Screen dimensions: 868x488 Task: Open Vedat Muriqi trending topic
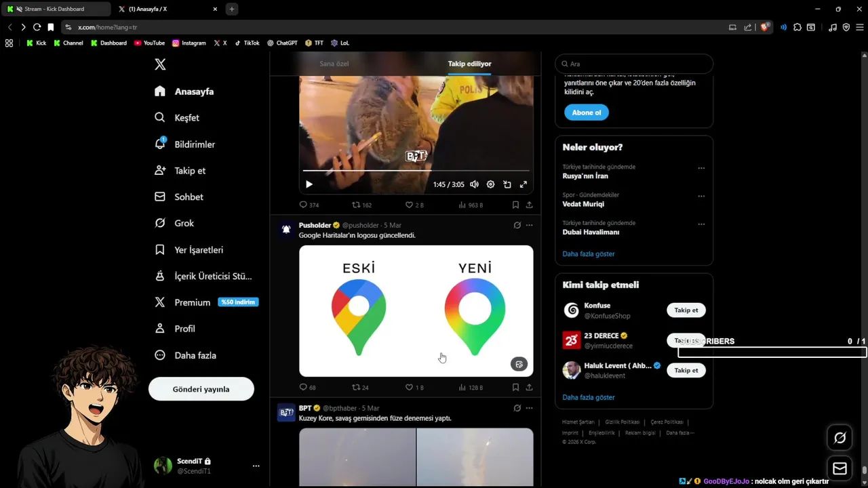(x=583, y=204)
